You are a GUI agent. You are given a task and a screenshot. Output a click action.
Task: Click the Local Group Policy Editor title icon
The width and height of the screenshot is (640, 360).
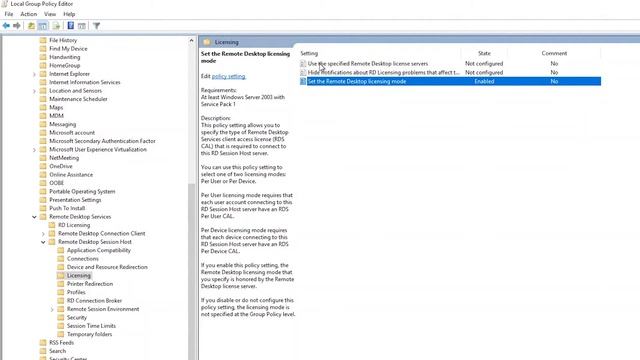tap(5, 4)
